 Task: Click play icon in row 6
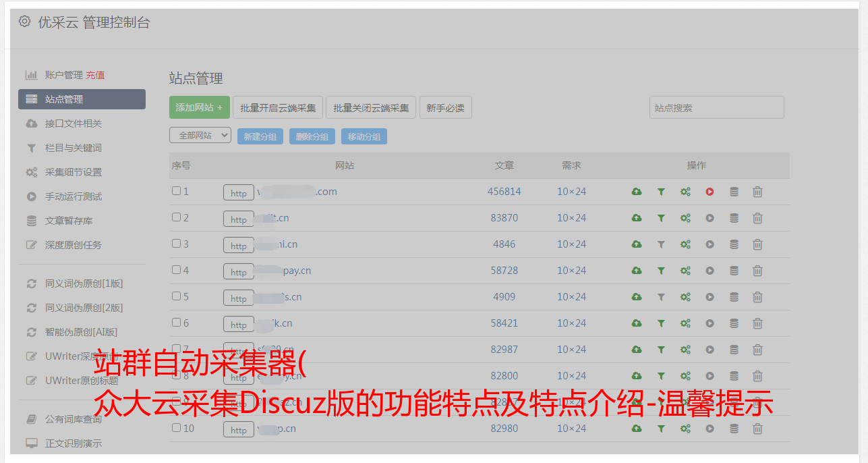(710, 323)
